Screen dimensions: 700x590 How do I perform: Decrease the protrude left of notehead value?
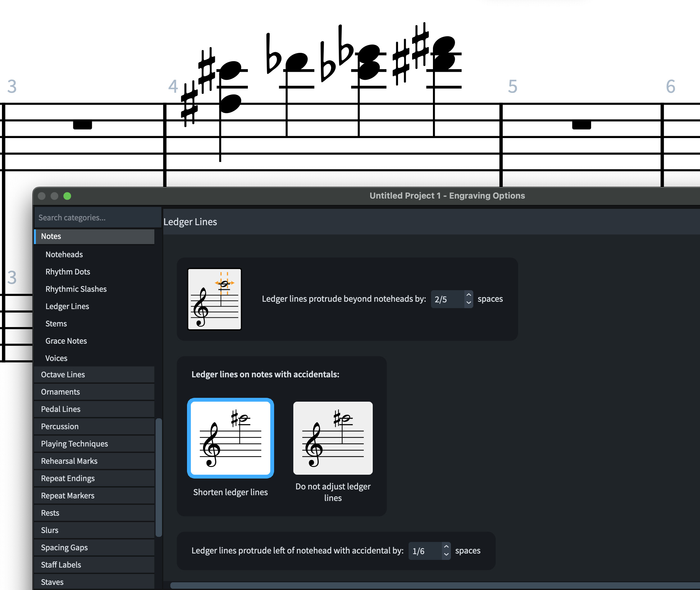(446, 554)
